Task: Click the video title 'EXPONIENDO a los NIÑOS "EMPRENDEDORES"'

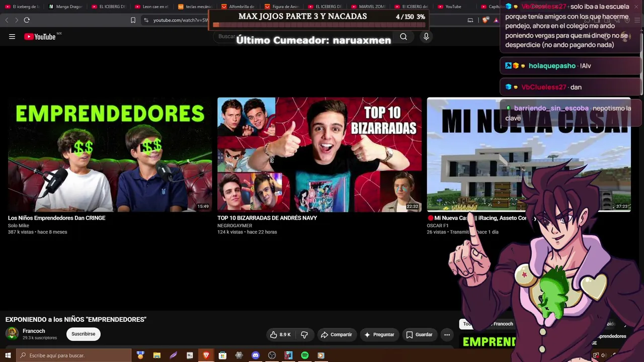Action: coord(76,320)
